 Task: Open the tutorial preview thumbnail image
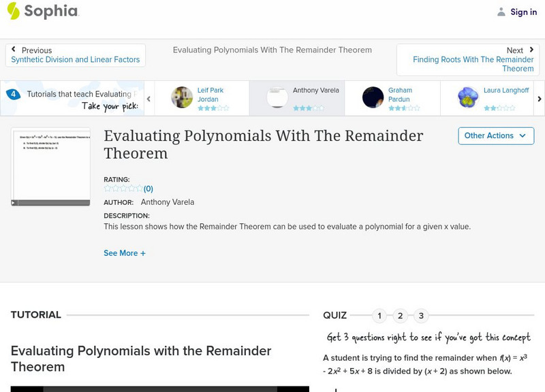[50, 163]
